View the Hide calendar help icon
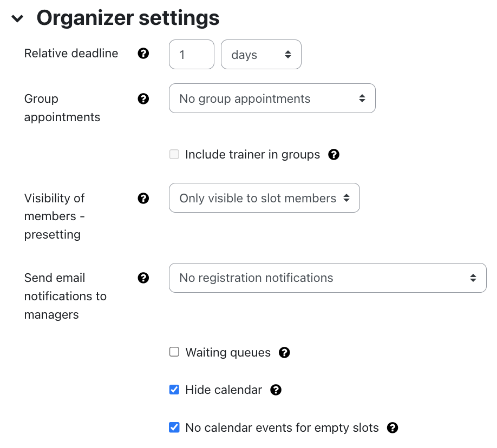 point(276,390)
